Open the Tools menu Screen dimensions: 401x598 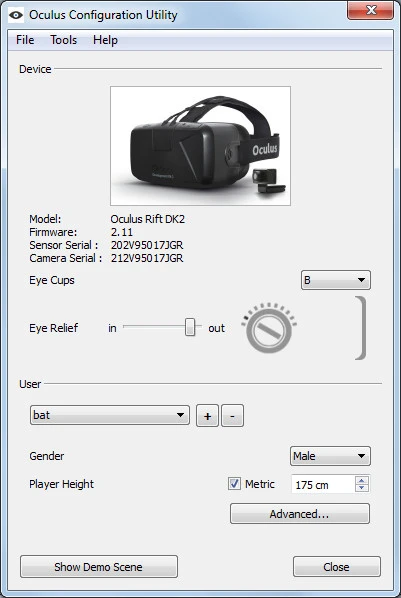pos(64,40)
